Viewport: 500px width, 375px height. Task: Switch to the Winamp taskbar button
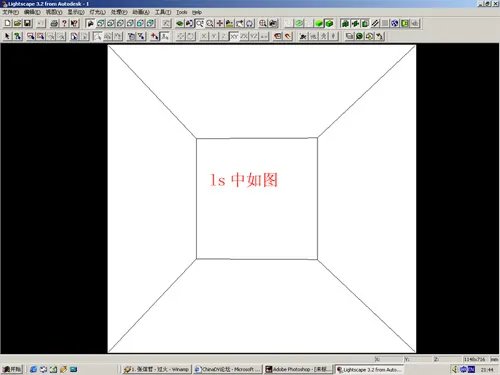point(156,369)
